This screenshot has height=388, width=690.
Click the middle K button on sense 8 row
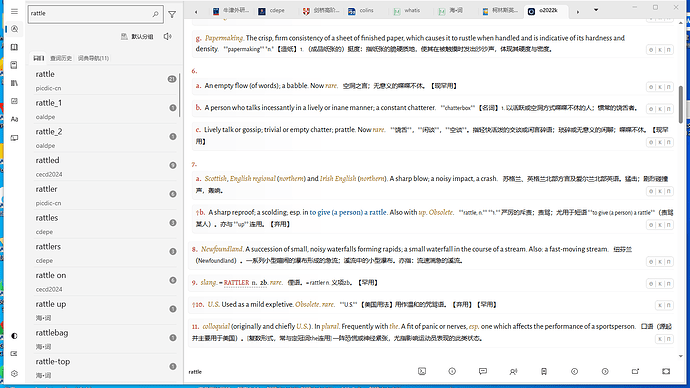660,262
